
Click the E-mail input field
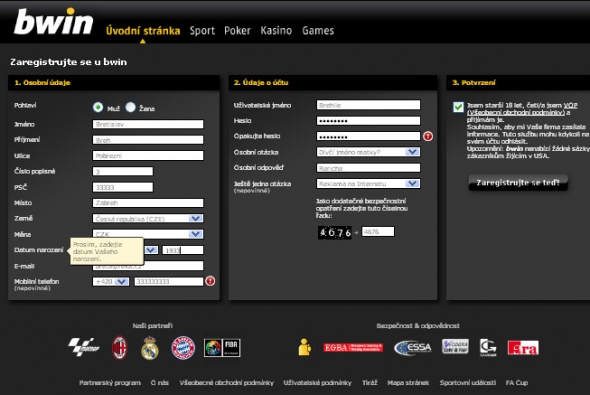(x=173, y=266)
